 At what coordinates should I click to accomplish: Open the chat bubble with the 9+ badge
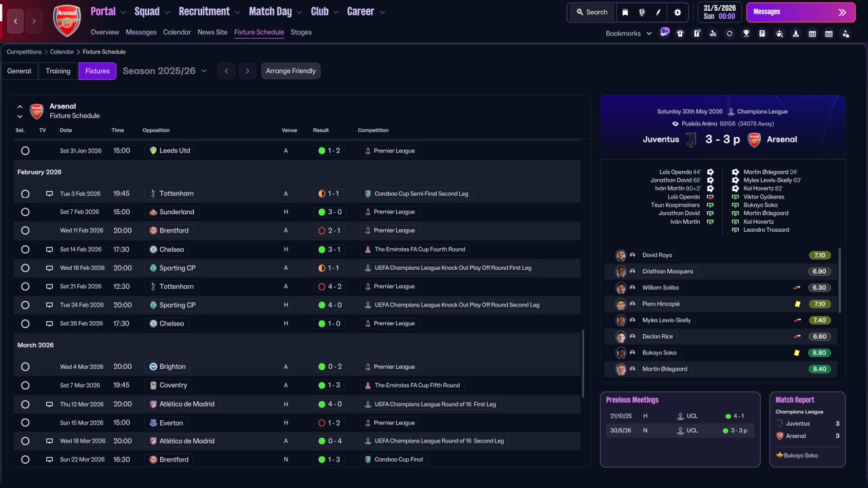665,32
